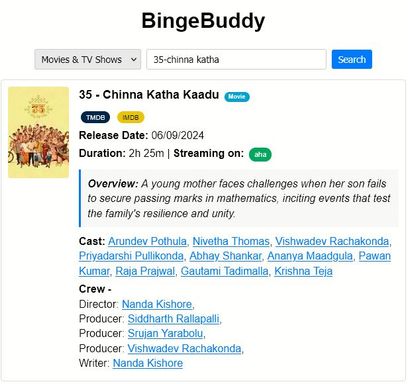The height and width of the screenshot is (384, 408).
Task: Open producer Siddharth Rallapalli's link
Action: point(174,319)
